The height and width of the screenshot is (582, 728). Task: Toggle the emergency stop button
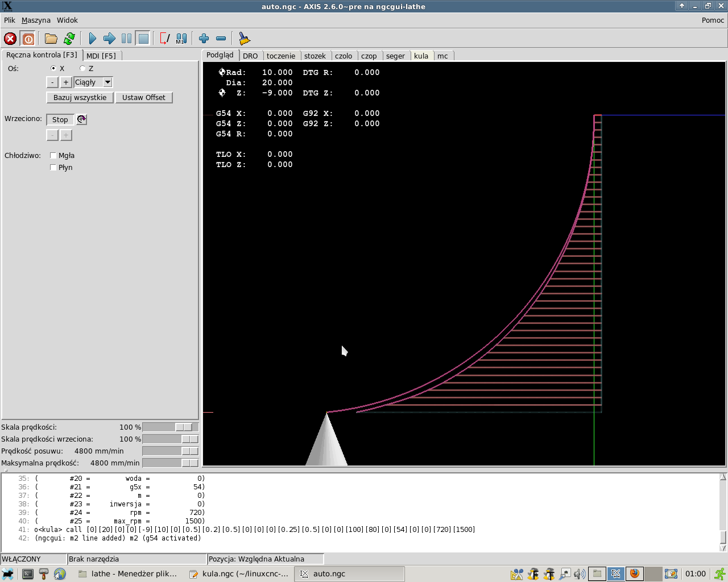[x=10, y=39]
